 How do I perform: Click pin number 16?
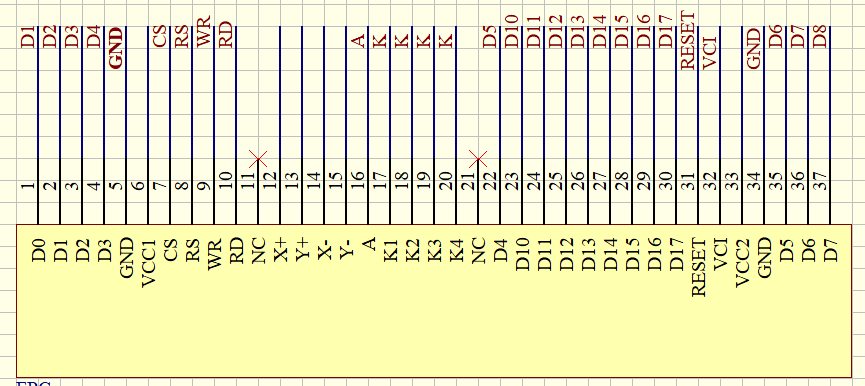(359, 180)
